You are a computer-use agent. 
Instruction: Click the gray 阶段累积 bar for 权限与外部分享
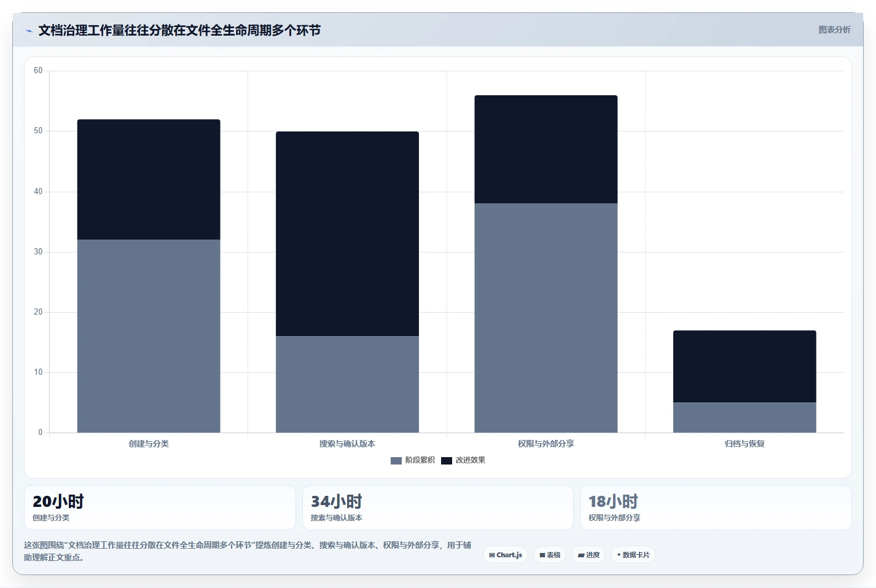(546, 318)
